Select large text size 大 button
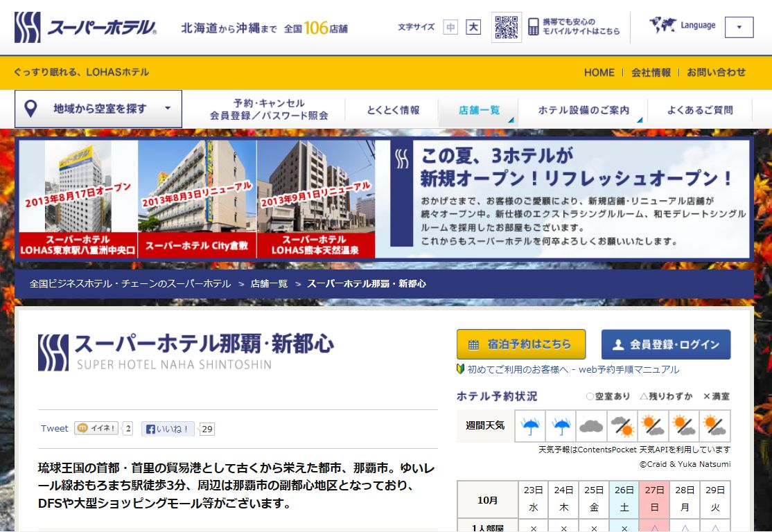The height and width of the screenshot is (532, 772). point(473,27)
